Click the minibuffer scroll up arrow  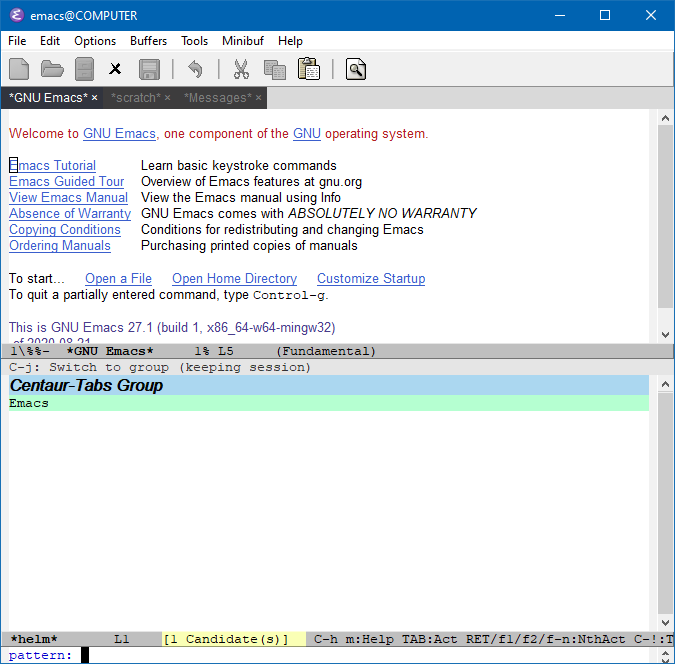pos(666,652)
